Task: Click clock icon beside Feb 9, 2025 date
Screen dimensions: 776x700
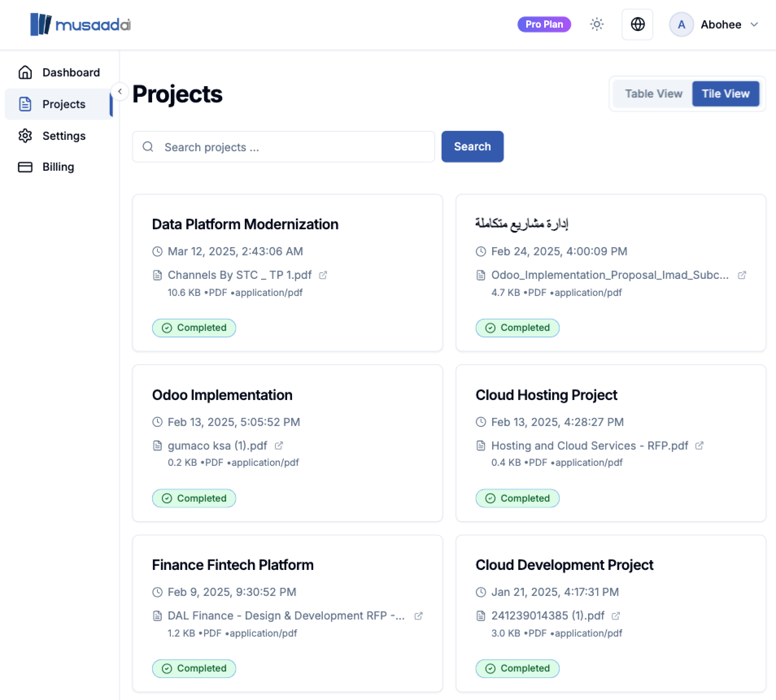Action: click(157, 592)
